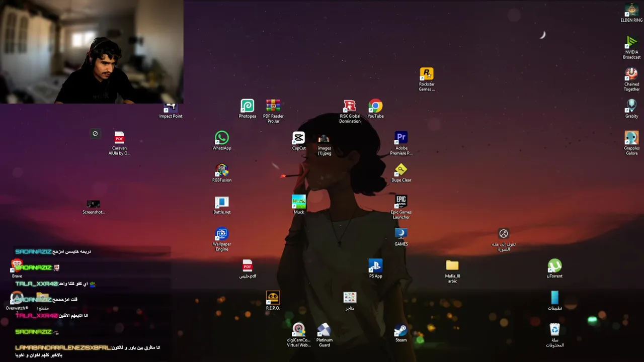
Task: Select the Chained Together game icon
Action: pos(631,79)
